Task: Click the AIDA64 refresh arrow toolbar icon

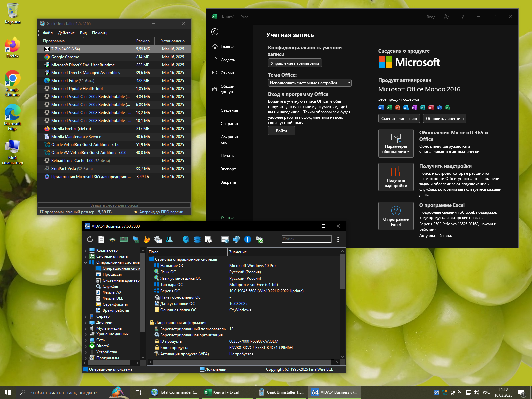Action: 90,239
